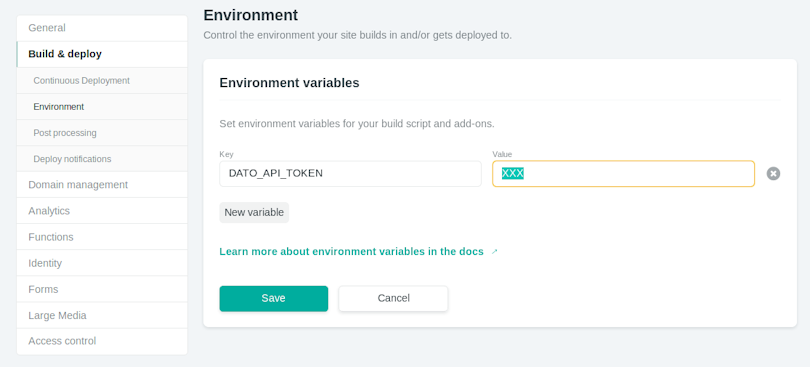Go to Continuous Deployment subsection
810x367 pixels.
102,81
